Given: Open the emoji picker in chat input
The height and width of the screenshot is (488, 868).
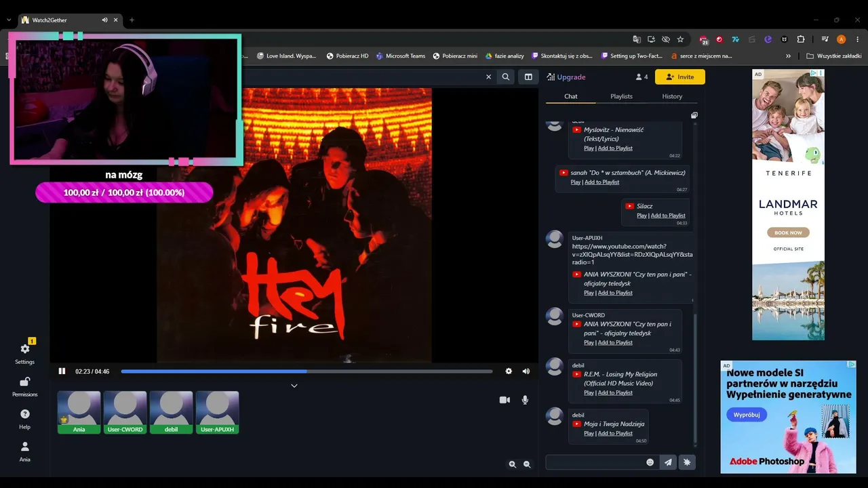Looking at the screenshot, I should [x=650, y=462].
